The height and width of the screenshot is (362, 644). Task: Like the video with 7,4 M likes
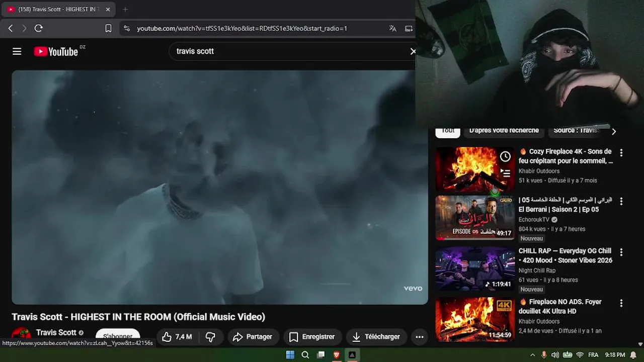click(178, 337)
